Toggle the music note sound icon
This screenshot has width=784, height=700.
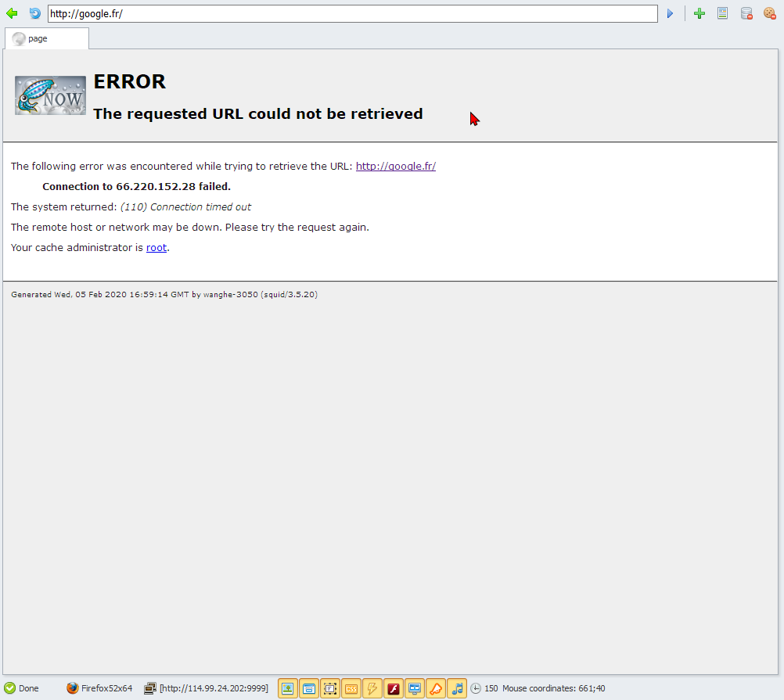457,688
